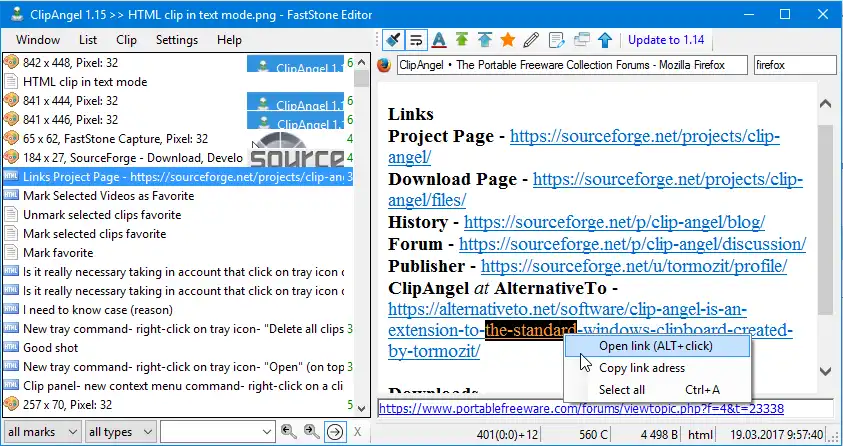Click SourceForge logo thumbnail in list
Viewport: 843px width, 446px height.
point(297,157)
